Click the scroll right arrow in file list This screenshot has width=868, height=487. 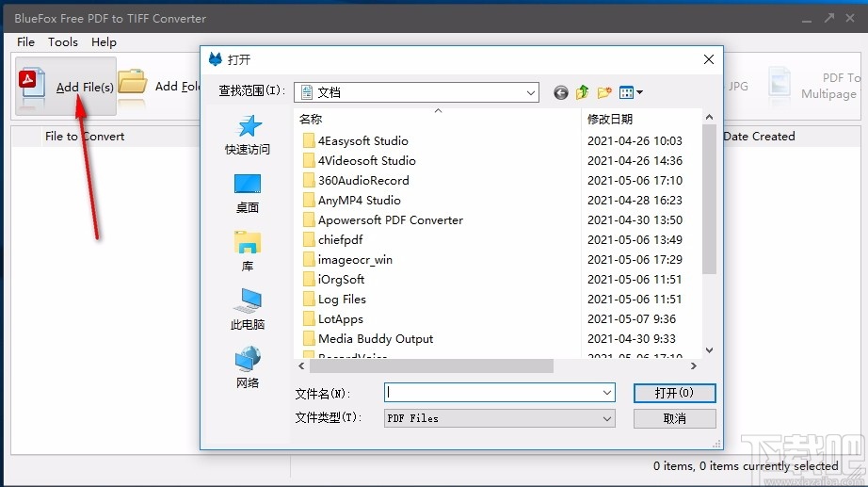(693, 365)
